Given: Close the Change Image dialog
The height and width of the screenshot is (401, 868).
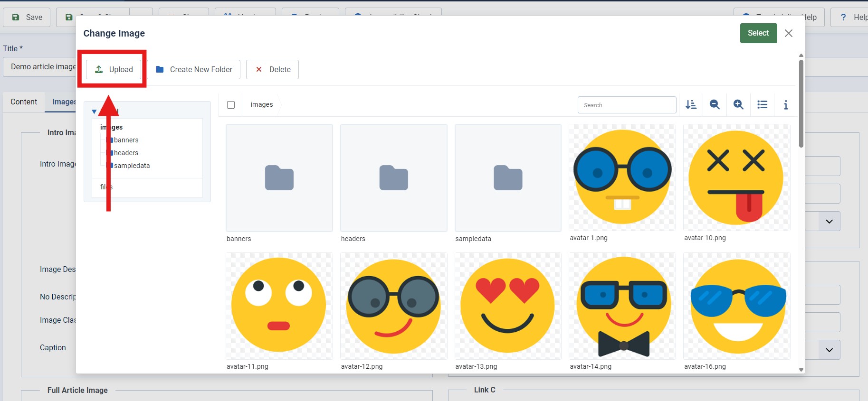Looking at the screenshot, I should [789, 33].
